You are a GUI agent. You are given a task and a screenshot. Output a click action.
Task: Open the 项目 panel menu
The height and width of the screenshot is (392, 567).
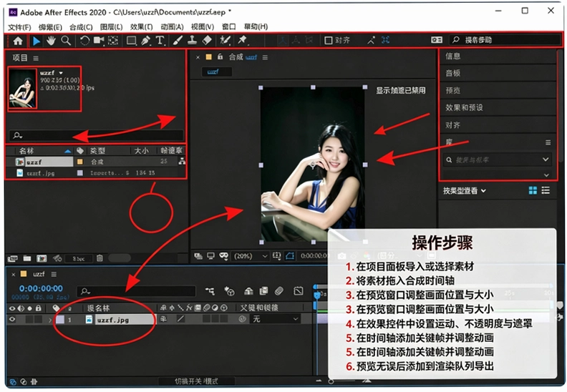36,58
